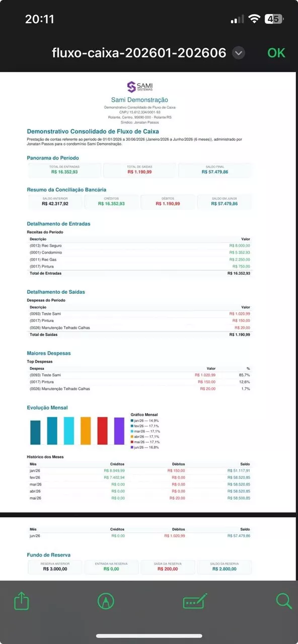Open the search magnifier icon
The width and height of the screenshot is (298, 644).
[284, 601]
